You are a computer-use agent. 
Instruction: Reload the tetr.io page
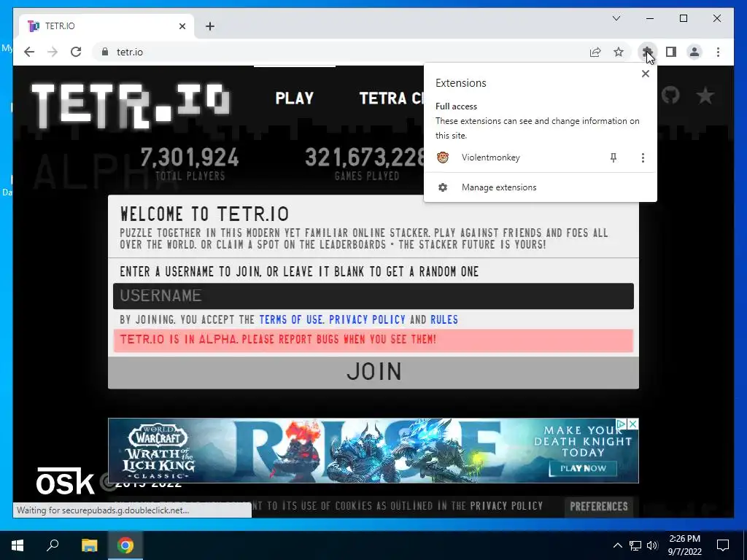76,52
